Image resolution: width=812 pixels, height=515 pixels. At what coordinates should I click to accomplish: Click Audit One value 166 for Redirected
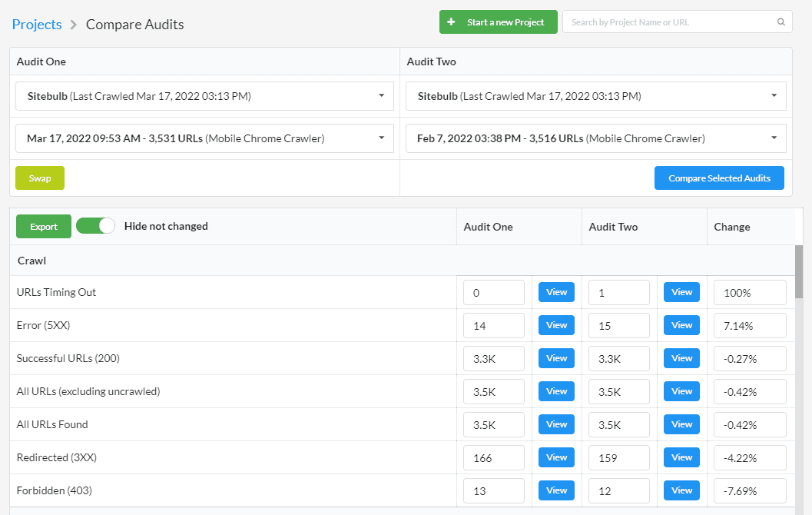tap(494, 458)
